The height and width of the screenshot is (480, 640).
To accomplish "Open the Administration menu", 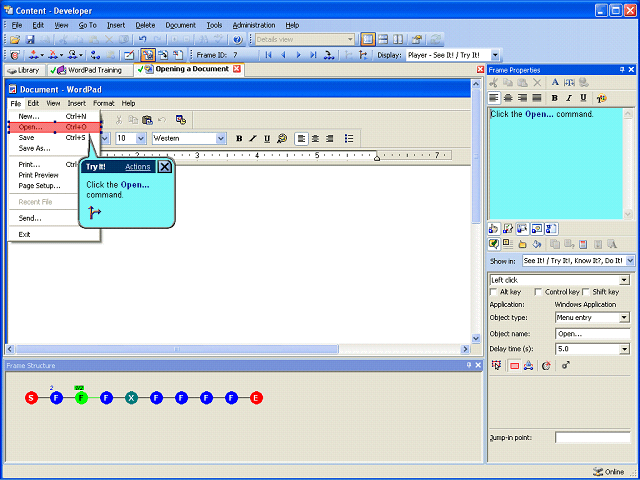I will (254, 25).
